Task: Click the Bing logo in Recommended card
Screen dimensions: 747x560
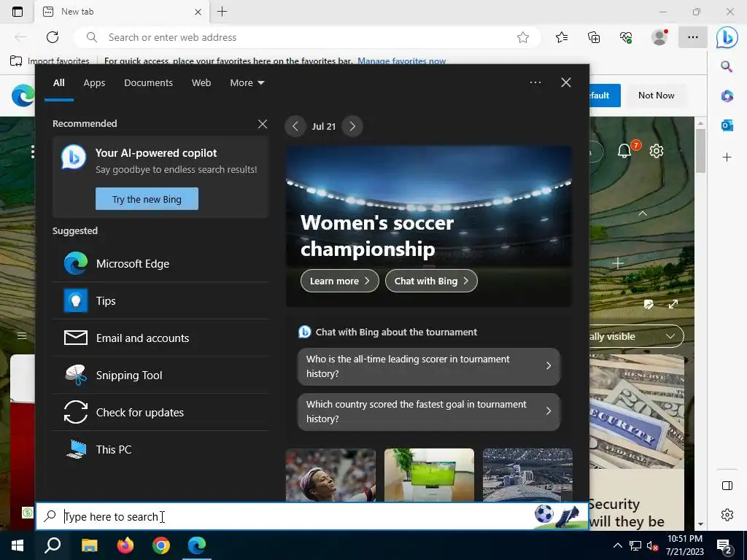Action: coord(74,157)
